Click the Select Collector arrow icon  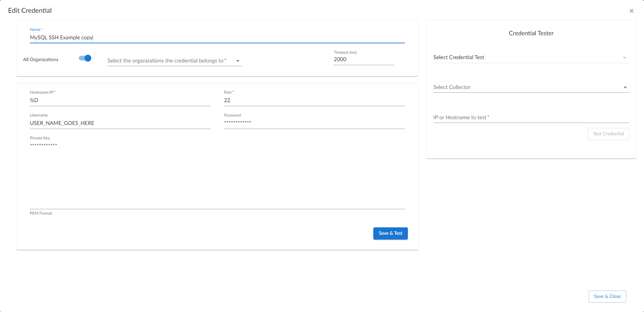point(625,88)
